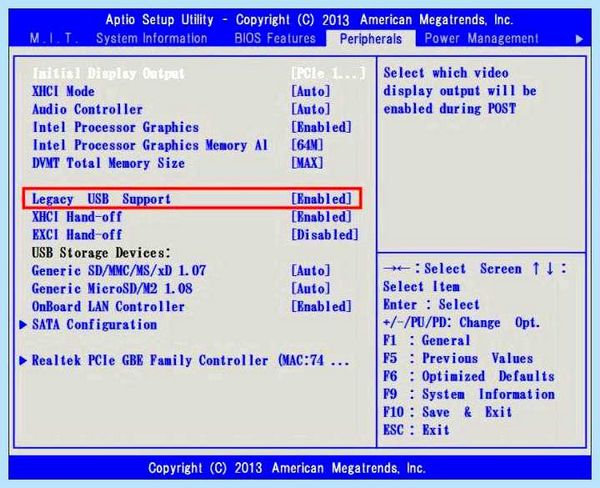The image size is (600, 488).
Task: Click the arrow beside Realtek PCIe GBE
Action: 23,361
